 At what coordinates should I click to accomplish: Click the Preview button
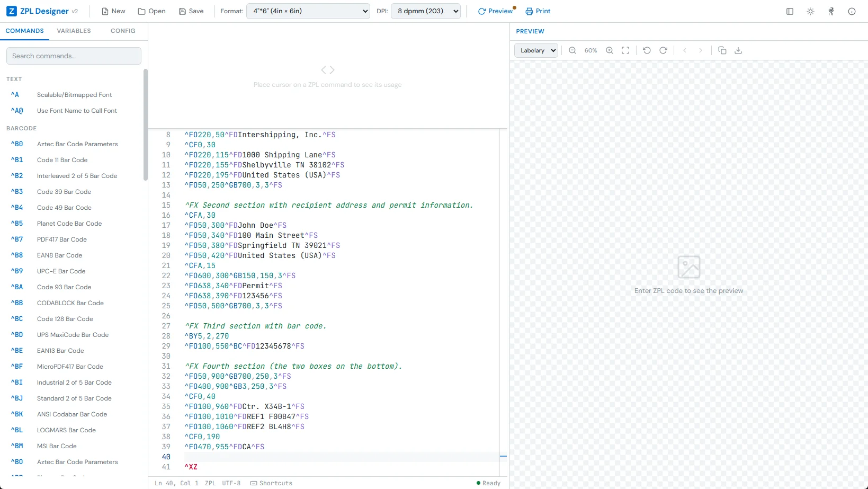(x=495, y=11)
